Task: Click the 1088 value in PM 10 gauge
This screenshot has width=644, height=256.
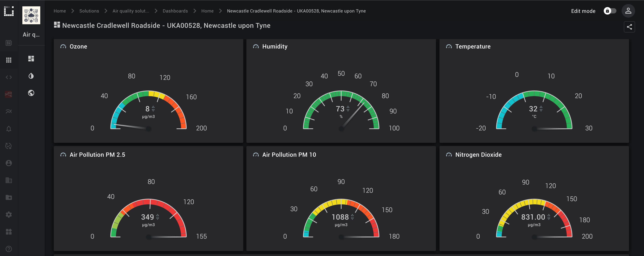Action: click(340, 217)
